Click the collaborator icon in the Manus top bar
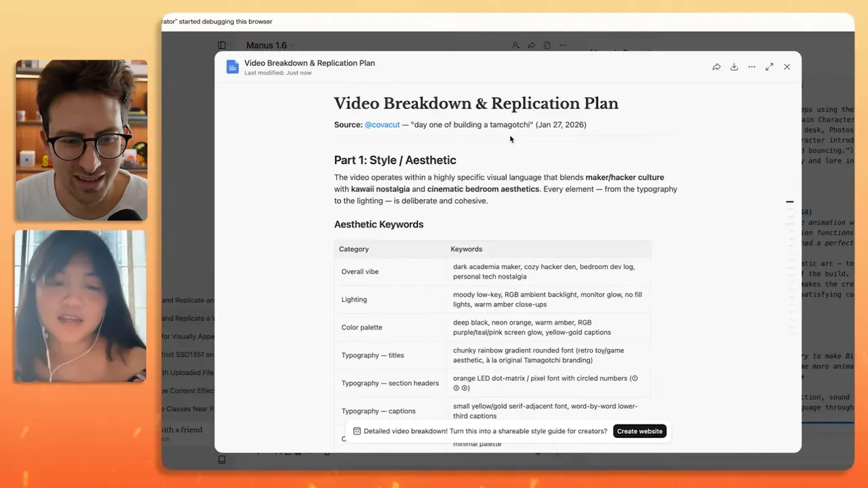This screenshot has height=488, width=868. [x=515, y=45]
